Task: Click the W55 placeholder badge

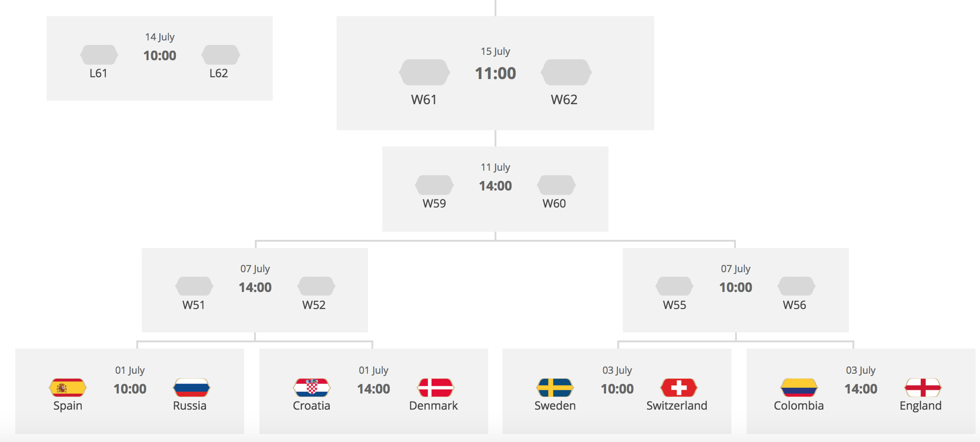Action: coord(674,286)
